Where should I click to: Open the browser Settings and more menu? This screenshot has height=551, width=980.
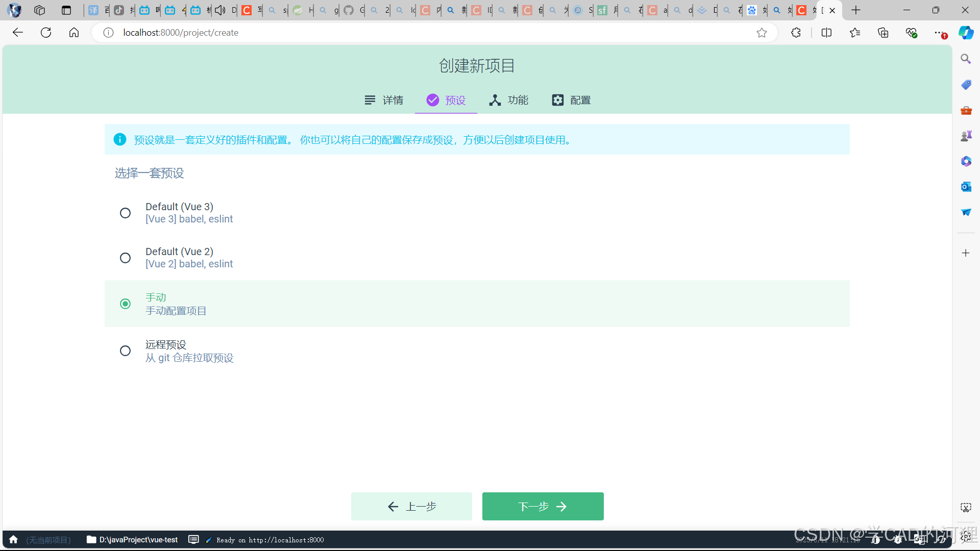[x=939, y=33]
